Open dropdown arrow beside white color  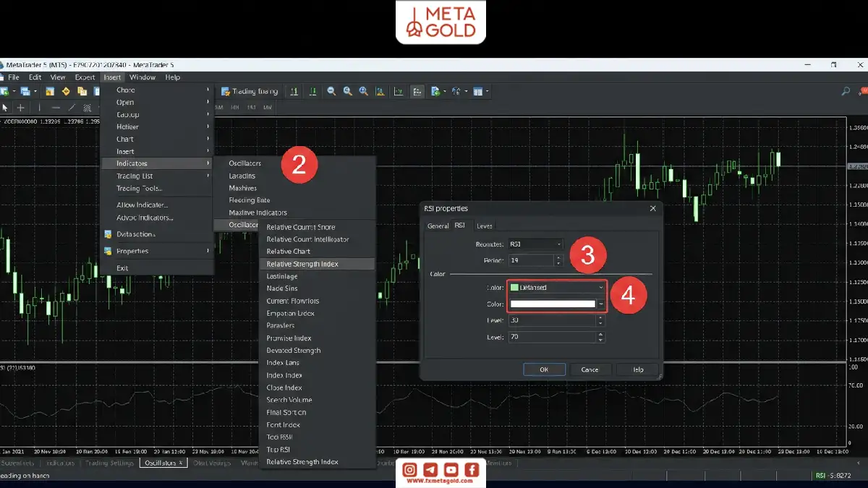600,304
